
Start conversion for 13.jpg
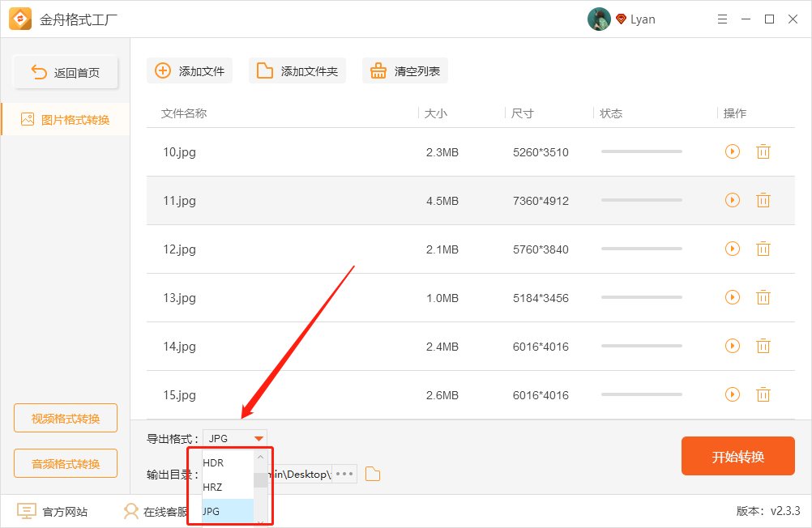pyautogui.click(x=733, y=298)
